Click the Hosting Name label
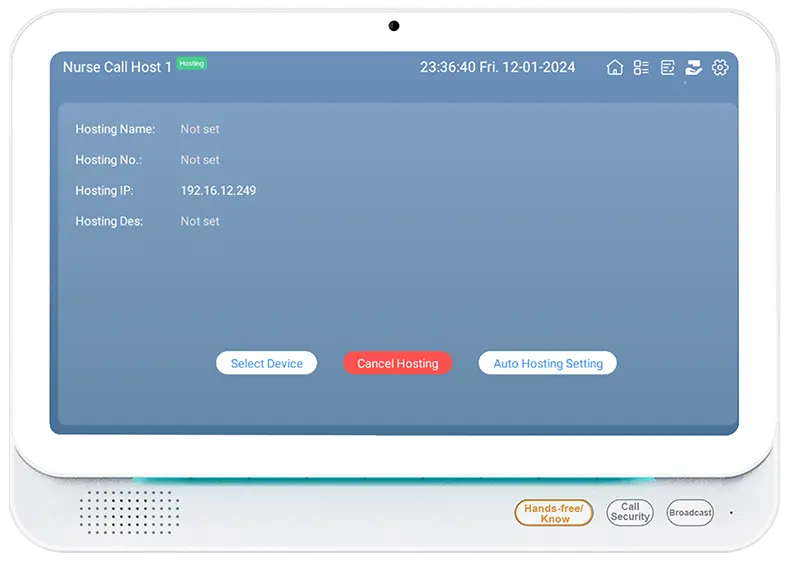The height and width of the screenshot is (564, 788). click(x=115, y=129)
